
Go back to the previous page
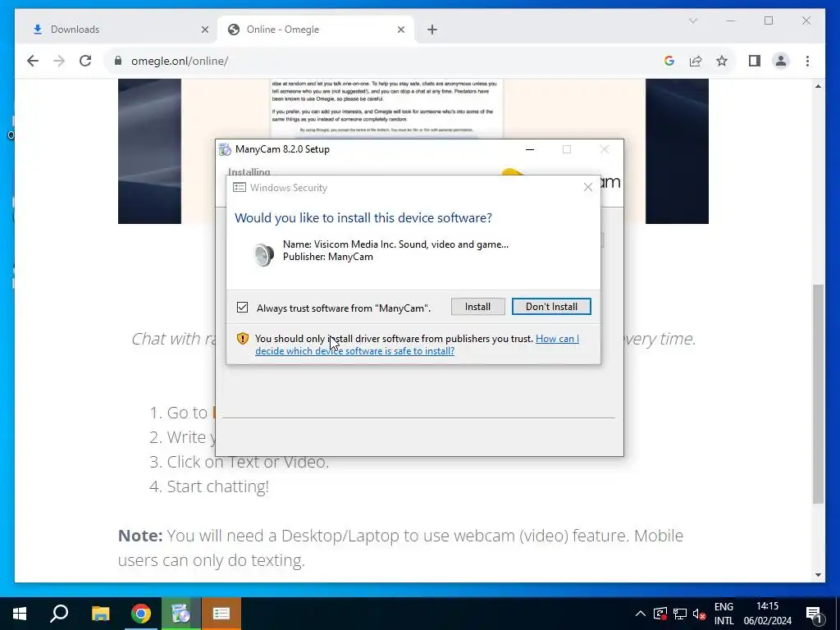tap(33, 61)
